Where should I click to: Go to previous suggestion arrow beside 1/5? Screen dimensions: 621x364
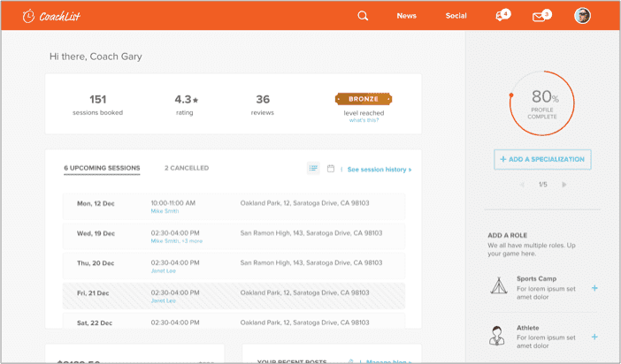pos(522,185)
